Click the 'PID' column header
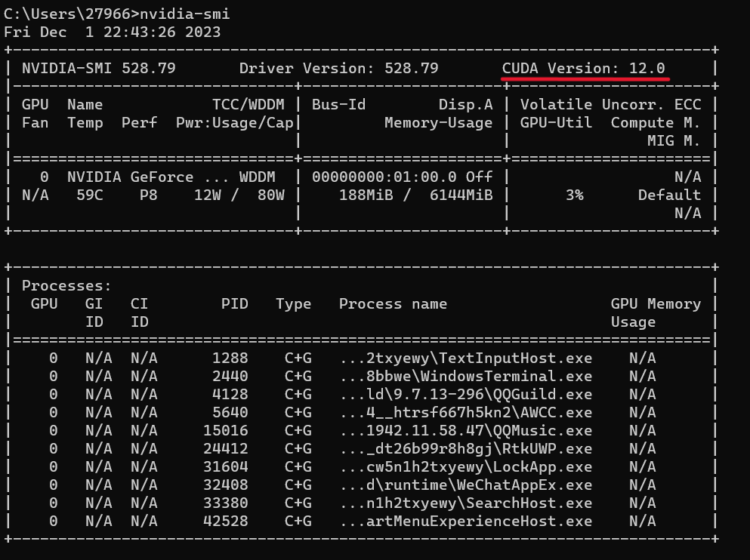750x560 pixels. [x=235, y=304]
